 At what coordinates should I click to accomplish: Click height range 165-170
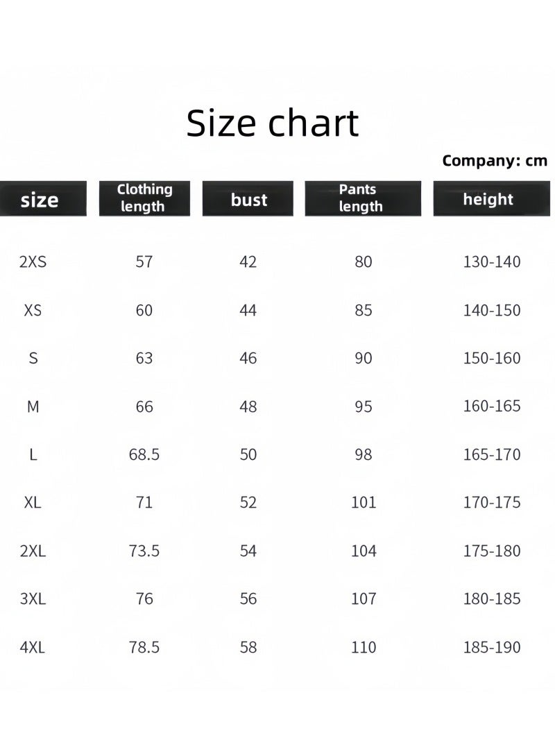[492, 455]
